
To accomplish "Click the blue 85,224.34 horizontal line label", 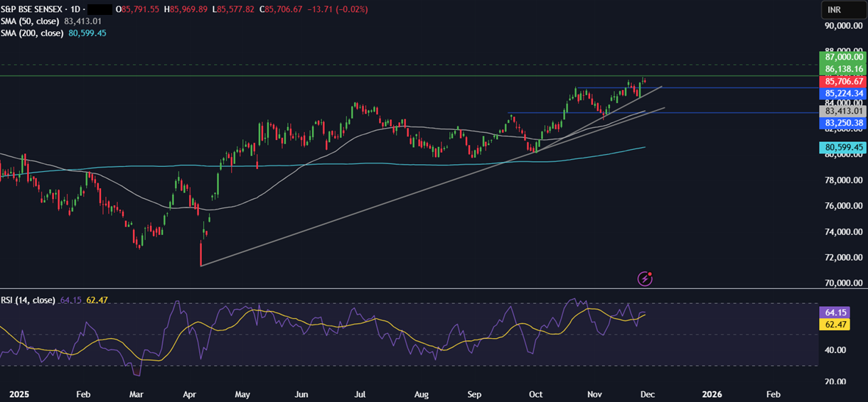I will [x=842, y=94].
